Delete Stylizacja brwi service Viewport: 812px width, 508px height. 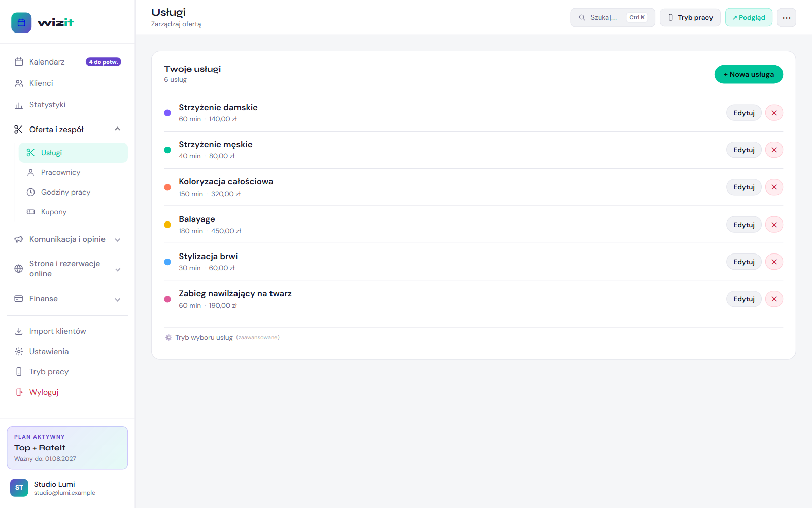(774, 262)
